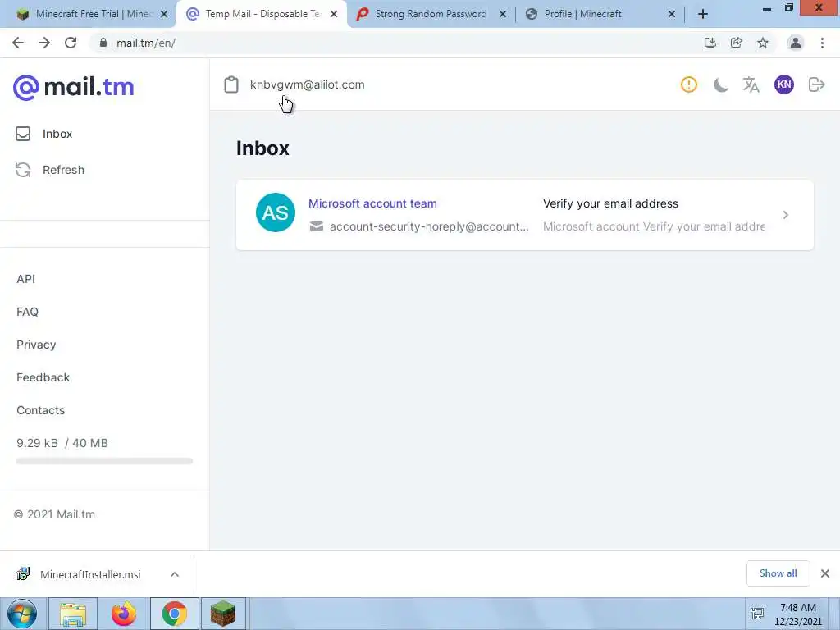
Task: Click the AS sender avatar
Action: pos(276,212)
